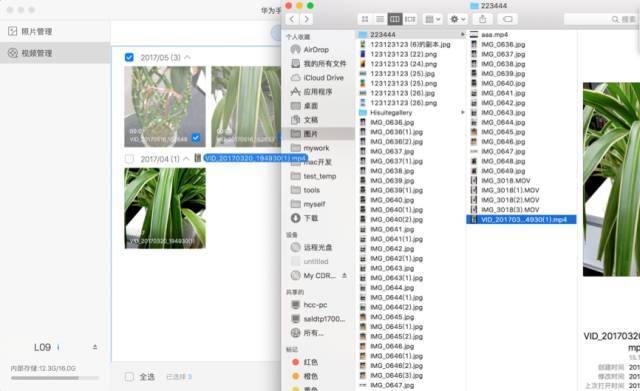This screenshot has width=640, height=391.
Task: Click the Finder preview plant image
Action: 611,180
